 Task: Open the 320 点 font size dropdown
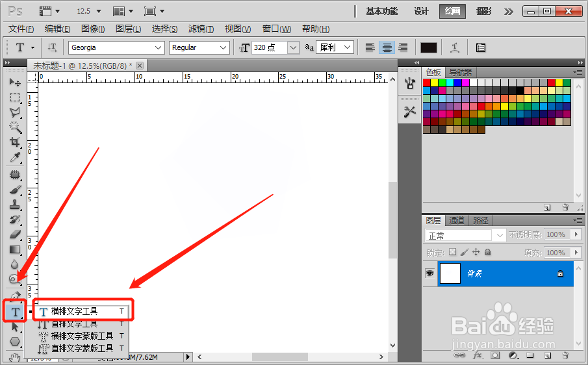[x=293, y=47]
